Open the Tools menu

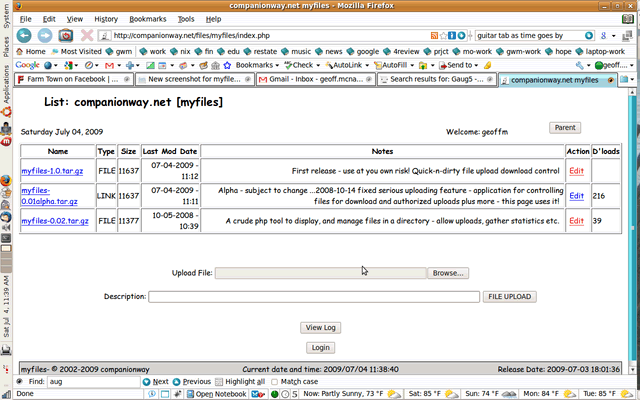tap(186, 19)
